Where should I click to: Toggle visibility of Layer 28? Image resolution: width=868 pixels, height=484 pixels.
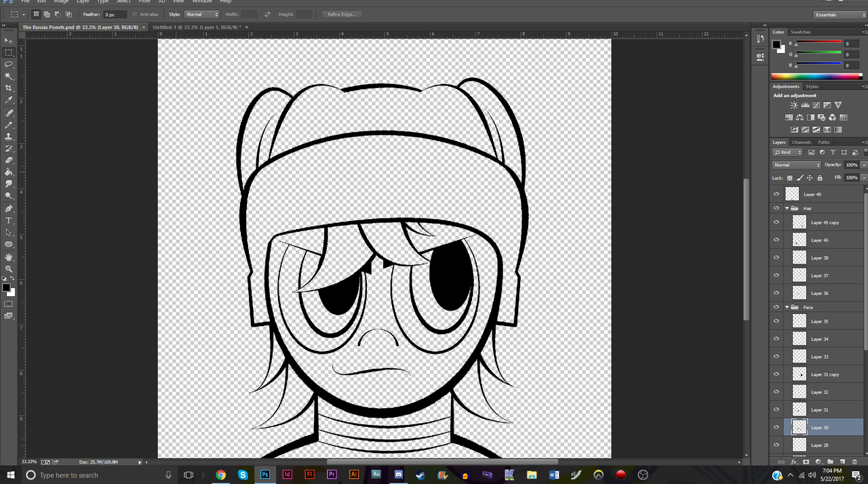click(x=776, y=445)
